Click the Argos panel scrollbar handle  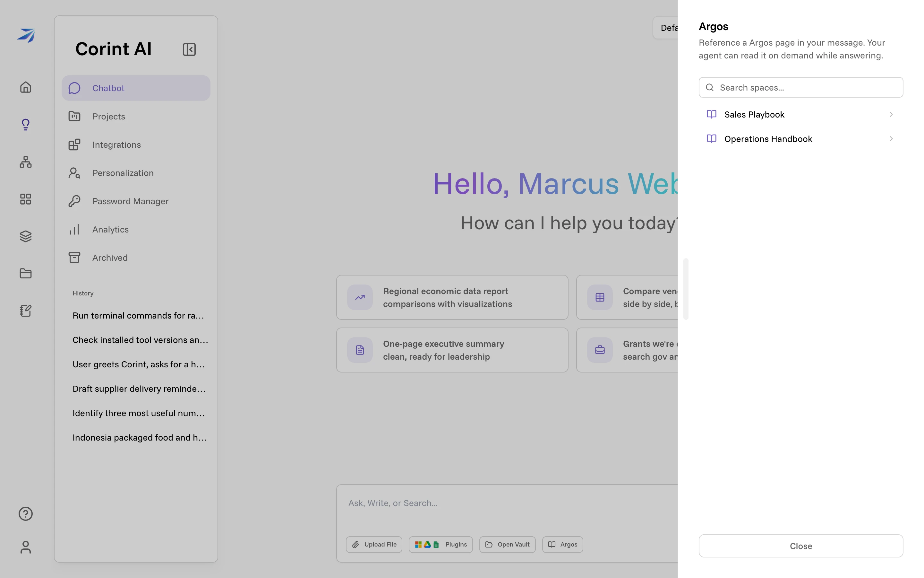pos(686,289)
